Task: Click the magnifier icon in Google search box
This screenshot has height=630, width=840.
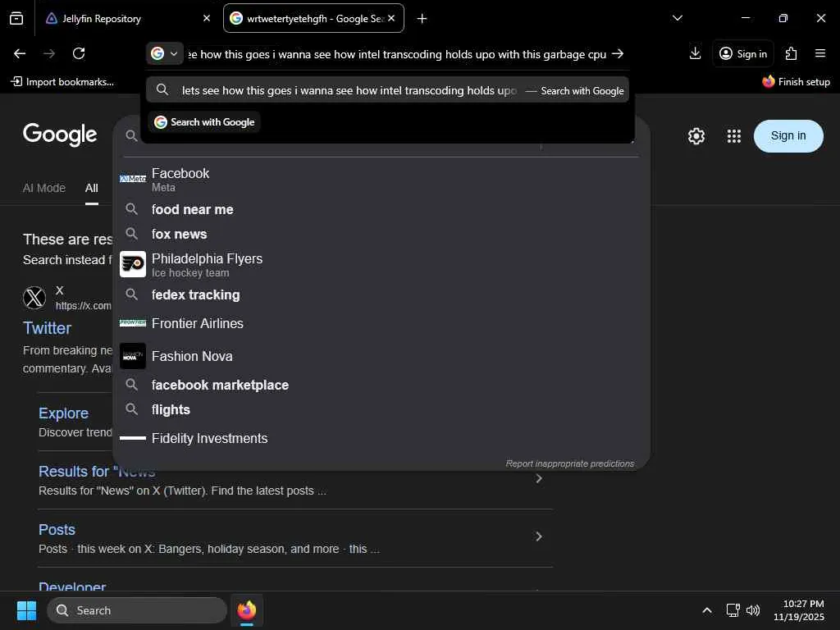Action: click(x=131, y=136)
